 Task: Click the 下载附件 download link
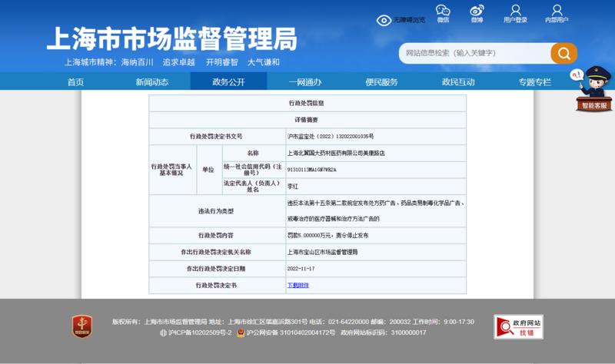[x=298, y=285]
